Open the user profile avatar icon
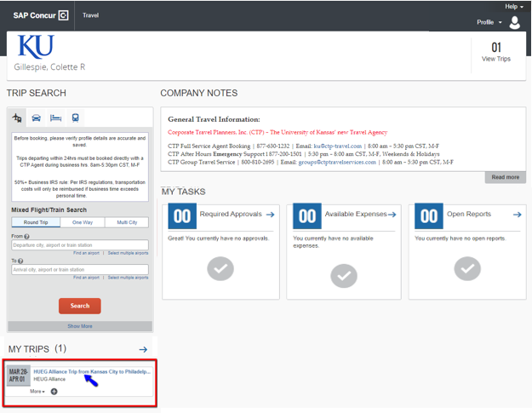Viewport: 532px width, 413px height. 514,22
